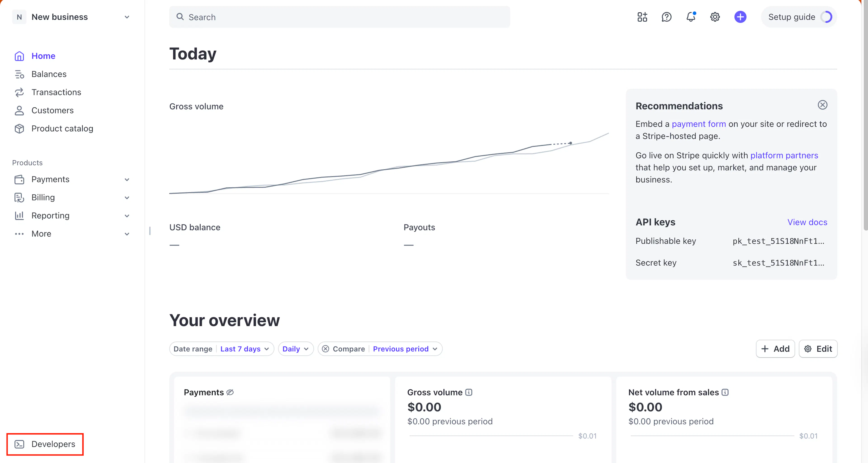The width and height of the screenshot is (868, 463).
Task: Open Product catalog in the sidebar
Action: coord(62,128)
